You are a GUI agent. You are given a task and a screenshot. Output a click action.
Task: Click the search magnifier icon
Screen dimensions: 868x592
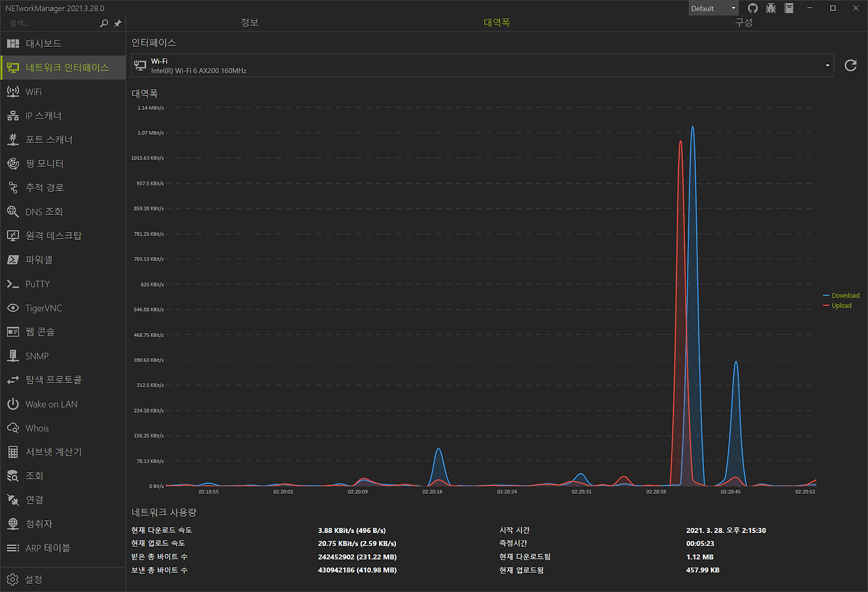tap(104, 23)
